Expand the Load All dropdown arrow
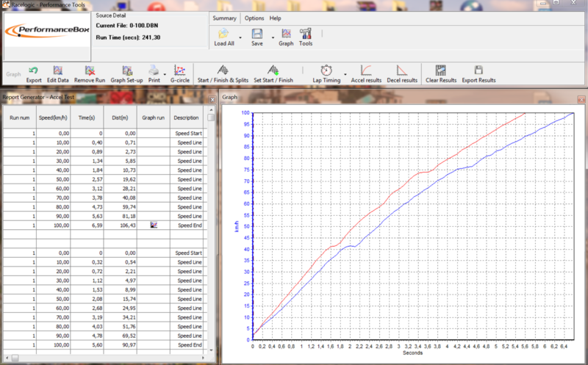The height and width of the screenshot is (365, 588). click(240, 35)
